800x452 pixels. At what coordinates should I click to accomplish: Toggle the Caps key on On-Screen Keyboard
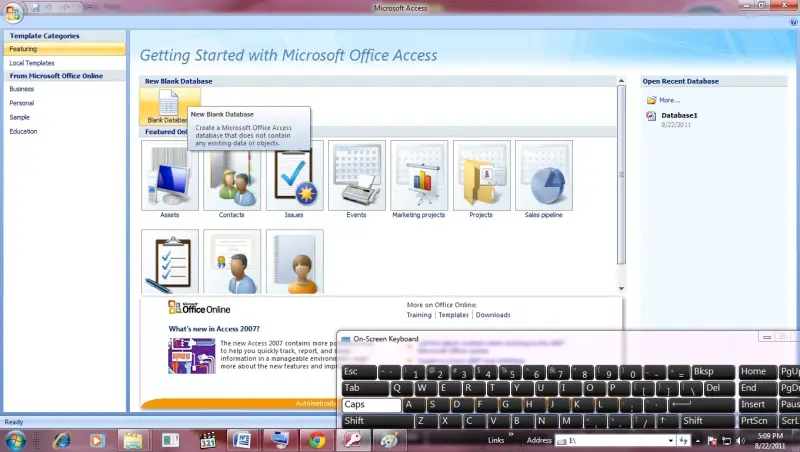[x=371, y=405]
